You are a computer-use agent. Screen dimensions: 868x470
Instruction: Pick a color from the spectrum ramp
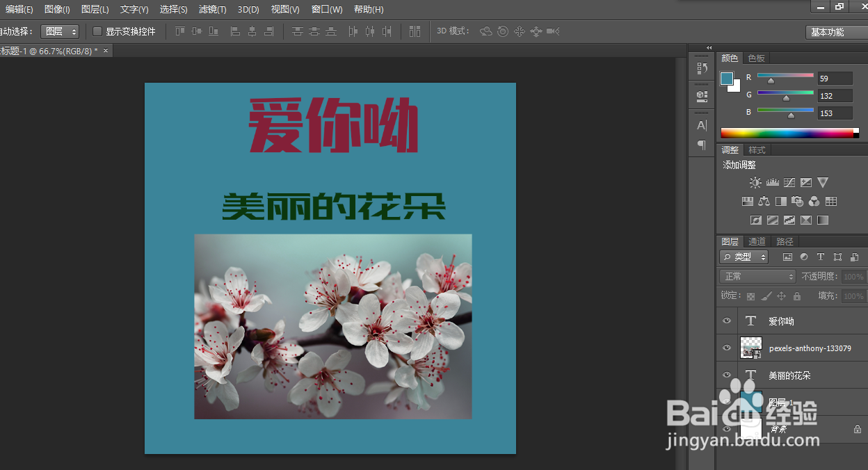coord(789,133)
